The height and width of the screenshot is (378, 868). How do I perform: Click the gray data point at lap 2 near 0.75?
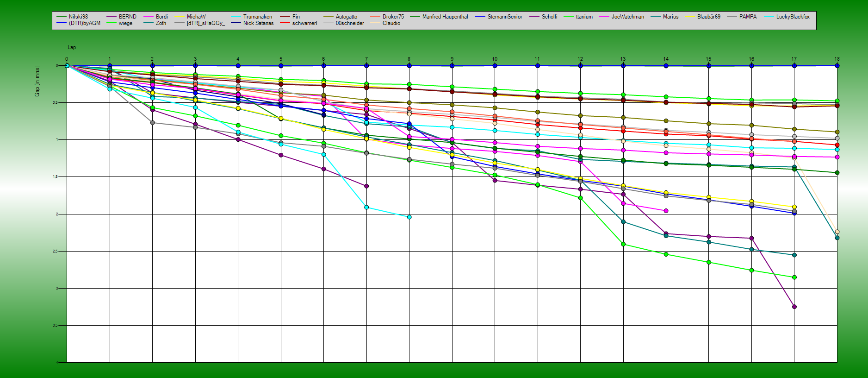(153, 123)
